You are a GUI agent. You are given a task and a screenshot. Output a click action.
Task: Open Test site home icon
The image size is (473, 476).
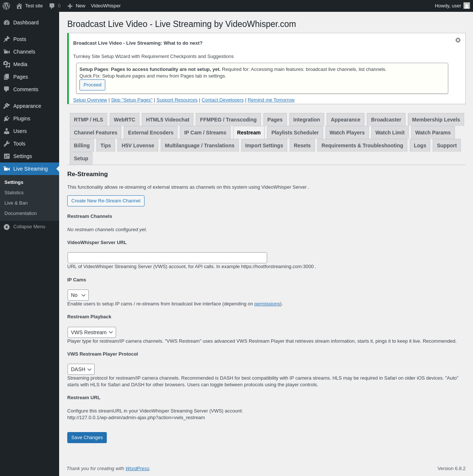pyautogui.click(x=19, y=6)
